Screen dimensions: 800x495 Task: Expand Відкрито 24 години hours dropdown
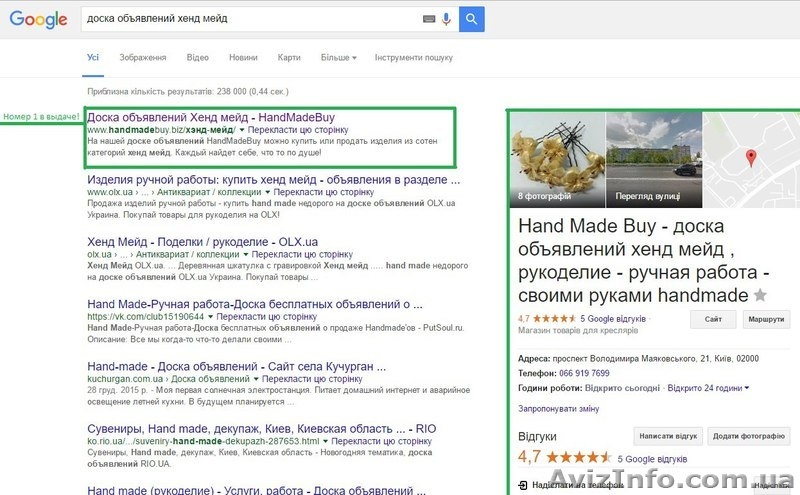[x=708, y=388]
